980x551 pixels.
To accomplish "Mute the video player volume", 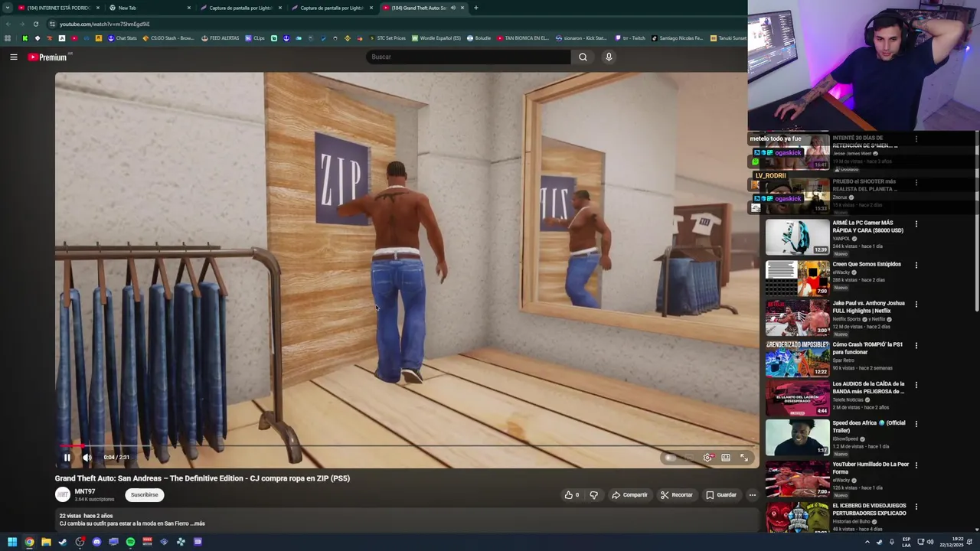I will pos(87,458).
